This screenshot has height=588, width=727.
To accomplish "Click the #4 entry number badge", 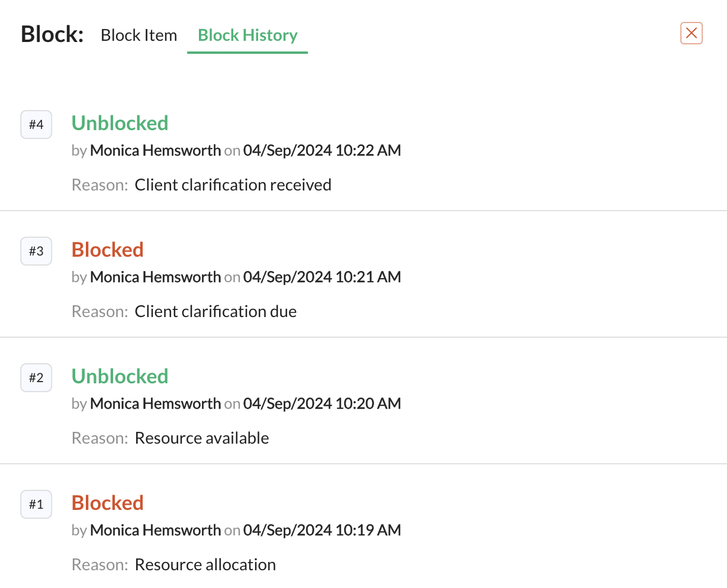I will tap(36, 125).
